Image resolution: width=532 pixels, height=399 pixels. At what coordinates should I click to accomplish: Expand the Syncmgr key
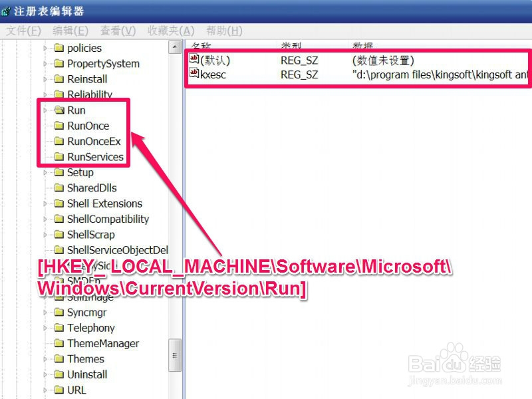[45, 313]
